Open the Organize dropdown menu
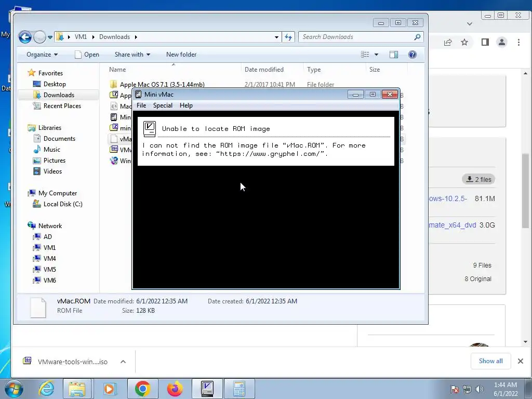 [x=42, y=55]
